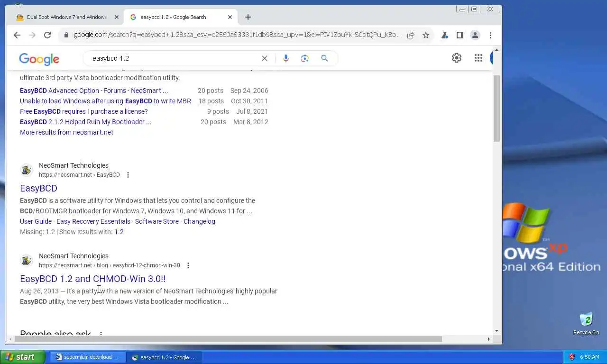The image size is (607, 364).
Task: Open the Software Store sitelink
Action: tap(157, 221)
